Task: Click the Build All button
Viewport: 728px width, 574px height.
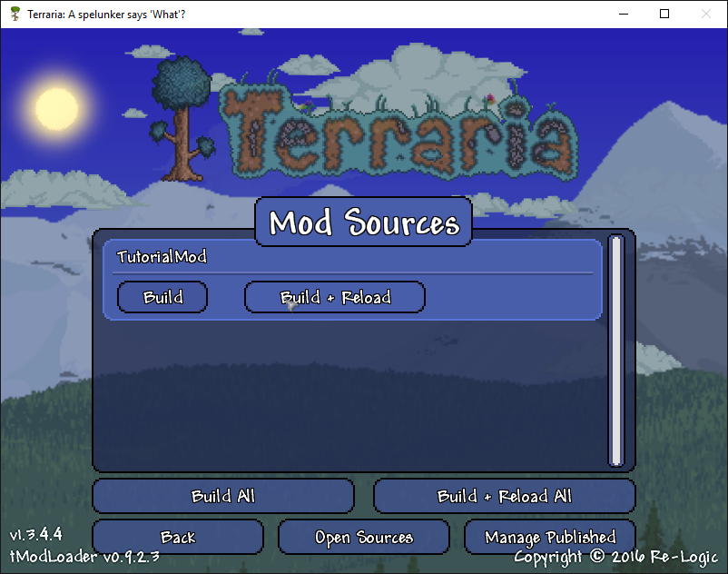Action: click(223, 496)
